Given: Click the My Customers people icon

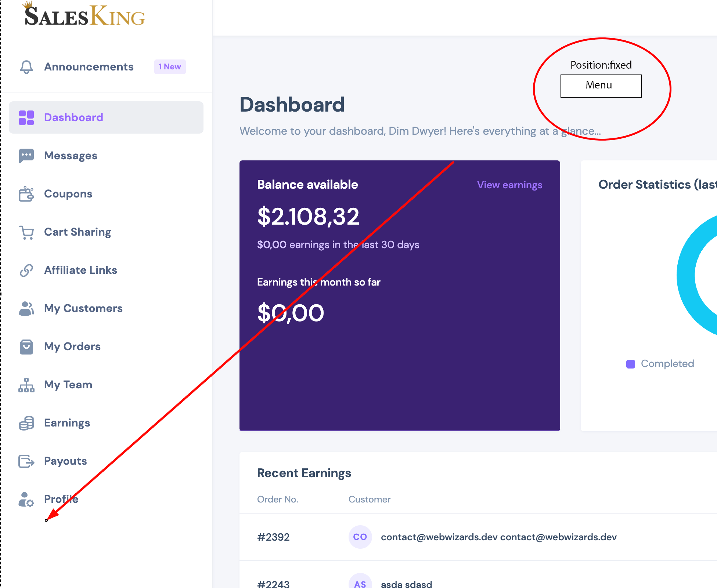Looking at the screenshot, I should (x=26, y=308).
